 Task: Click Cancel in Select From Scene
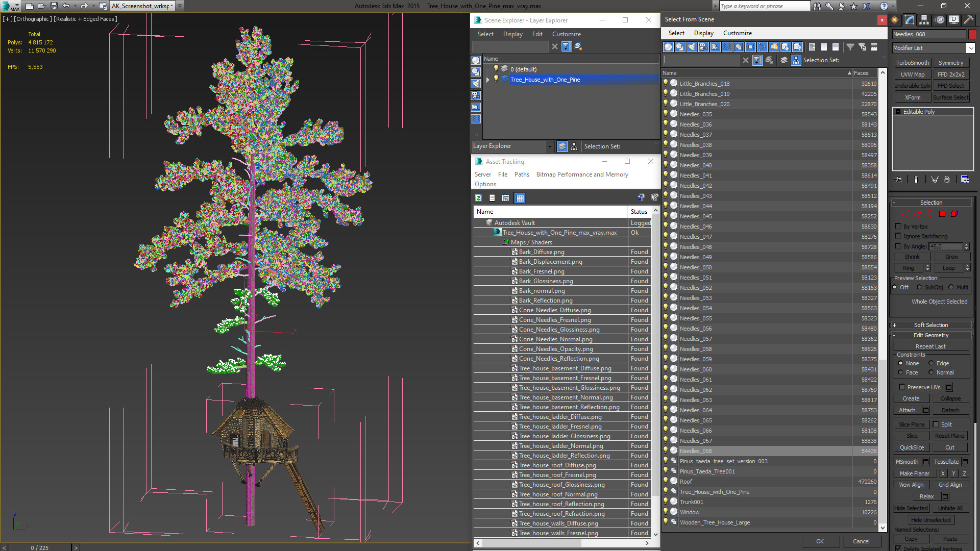pyautogui.click(x=861, y=541)
